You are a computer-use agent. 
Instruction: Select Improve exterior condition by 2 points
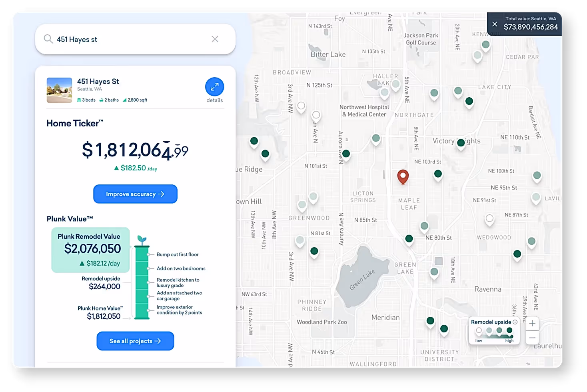click(x=179, y=310)
